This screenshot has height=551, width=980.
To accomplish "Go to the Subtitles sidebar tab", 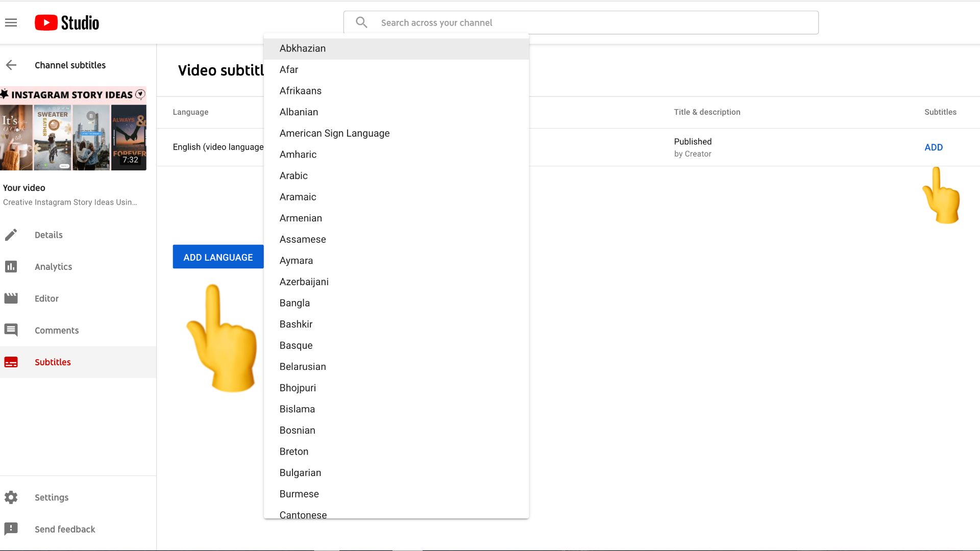I will point(53,362).
